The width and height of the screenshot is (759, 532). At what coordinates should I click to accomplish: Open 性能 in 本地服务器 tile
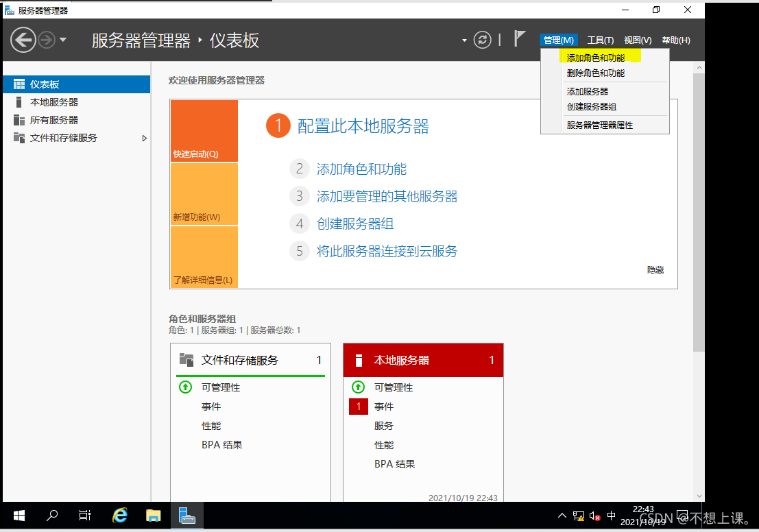pos(384,445)
